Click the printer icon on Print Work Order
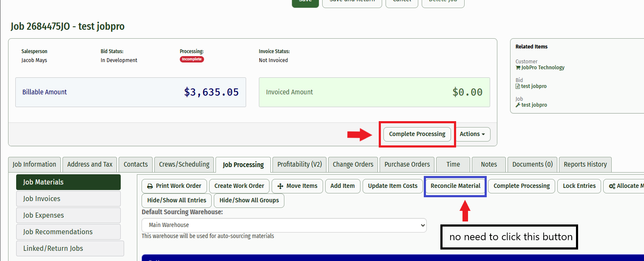 tap(150, 186)
